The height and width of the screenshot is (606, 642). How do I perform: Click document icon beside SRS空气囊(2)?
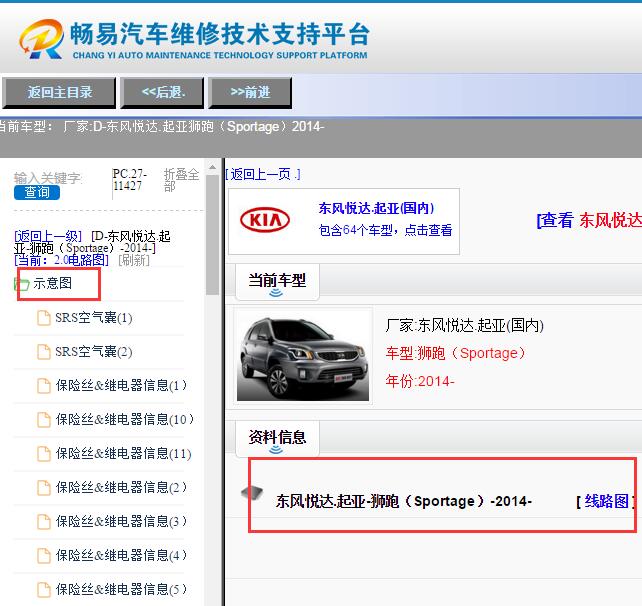point(44,352)
